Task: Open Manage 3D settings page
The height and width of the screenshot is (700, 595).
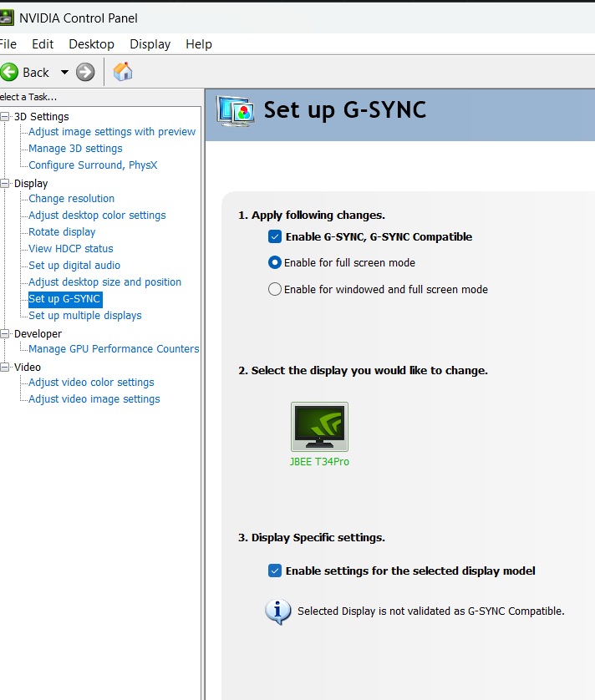Action: [75, 149]
